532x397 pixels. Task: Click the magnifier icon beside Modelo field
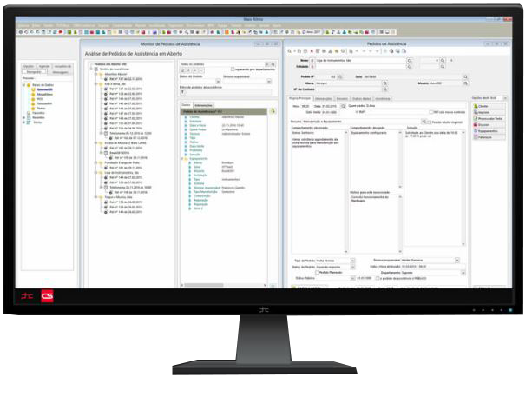(465, 83)
